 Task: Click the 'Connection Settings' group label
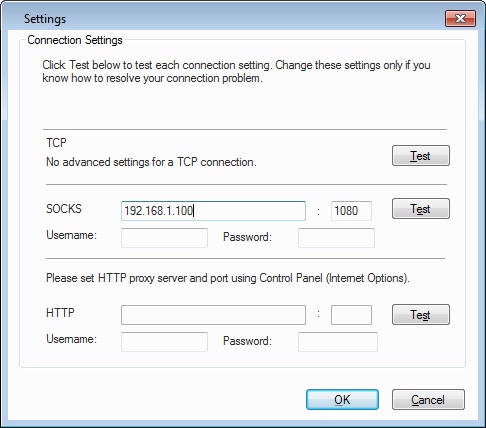75,40
